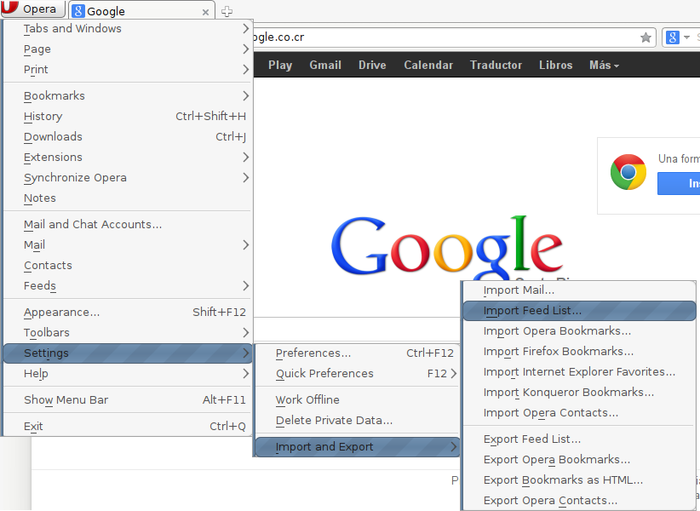Go to Drive in Google bar

coord(372,65)
